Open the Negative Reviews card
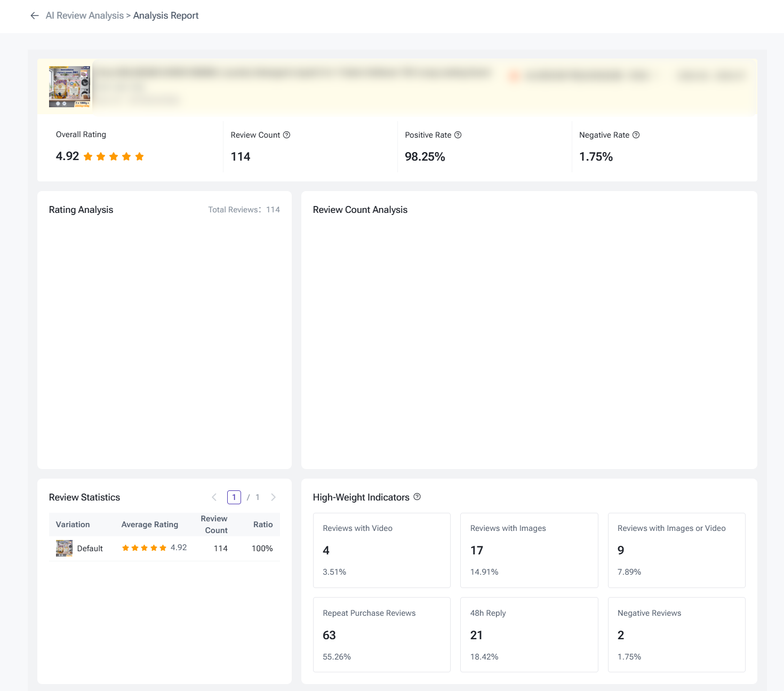 tap(677, 634)
